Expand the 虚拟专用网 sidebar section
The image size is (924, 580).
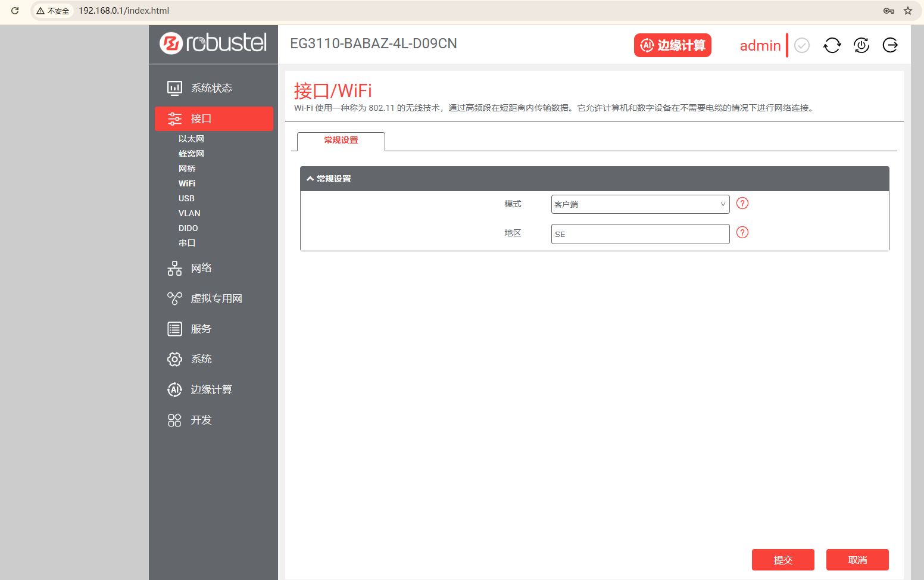tap(214, 298)
